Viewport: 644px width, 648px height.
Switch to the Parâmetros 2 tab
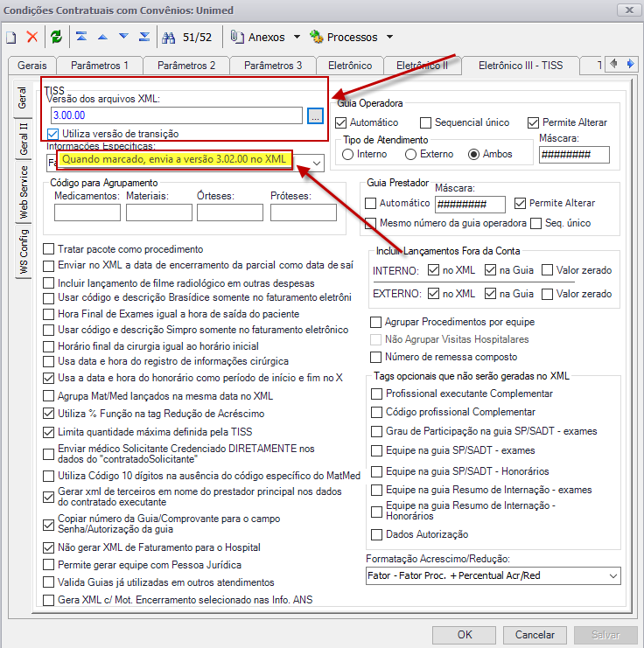point(186,66)
